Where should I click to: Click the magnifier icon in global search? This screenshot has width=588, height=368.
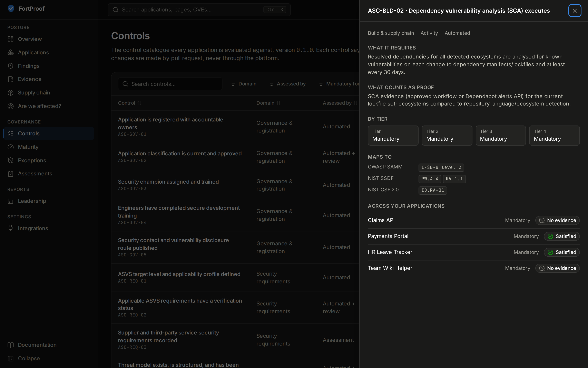(x=116, y=10)
